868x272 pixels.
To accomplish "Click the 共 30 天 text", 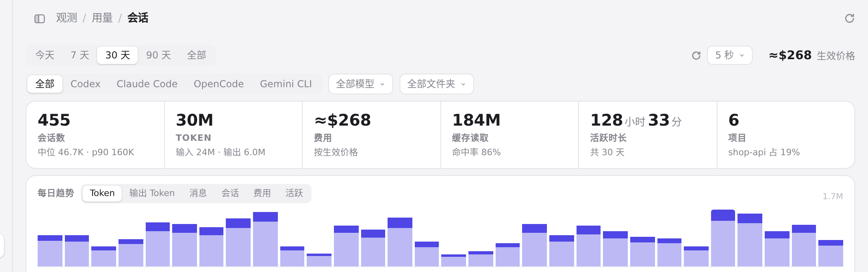I will point(607,152).
